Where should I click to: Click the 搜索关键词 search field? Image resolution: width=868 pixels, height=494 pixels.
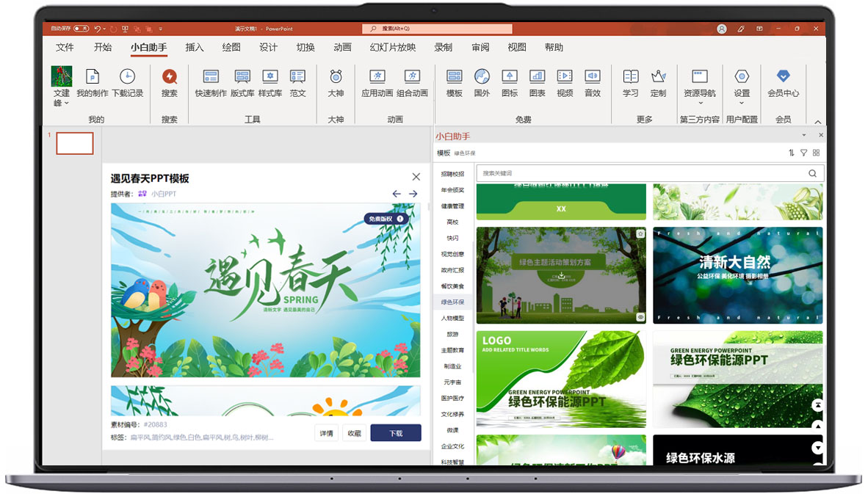(x=639, y=173)
